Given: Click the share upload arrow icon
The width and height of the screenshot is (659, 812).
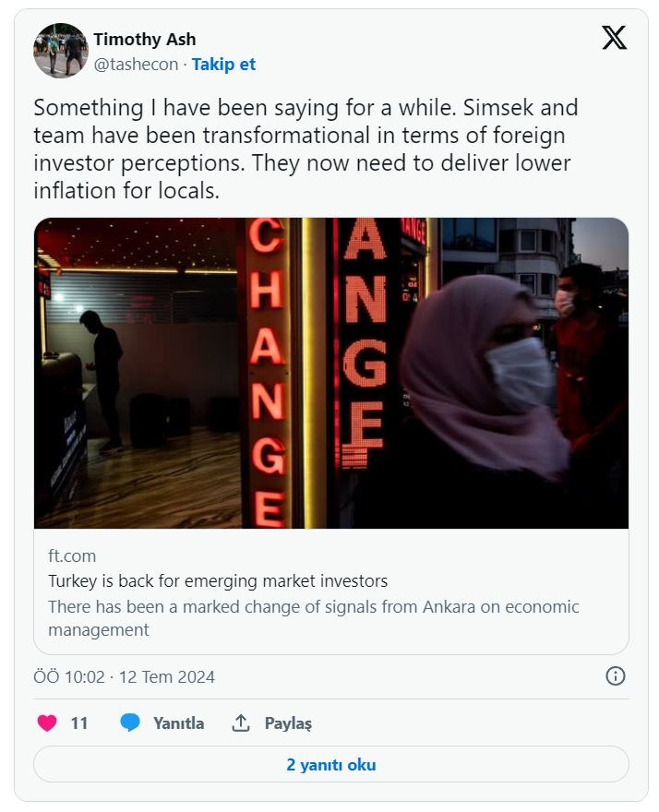Looking at the screenshot, I should [x=241, y=723].
